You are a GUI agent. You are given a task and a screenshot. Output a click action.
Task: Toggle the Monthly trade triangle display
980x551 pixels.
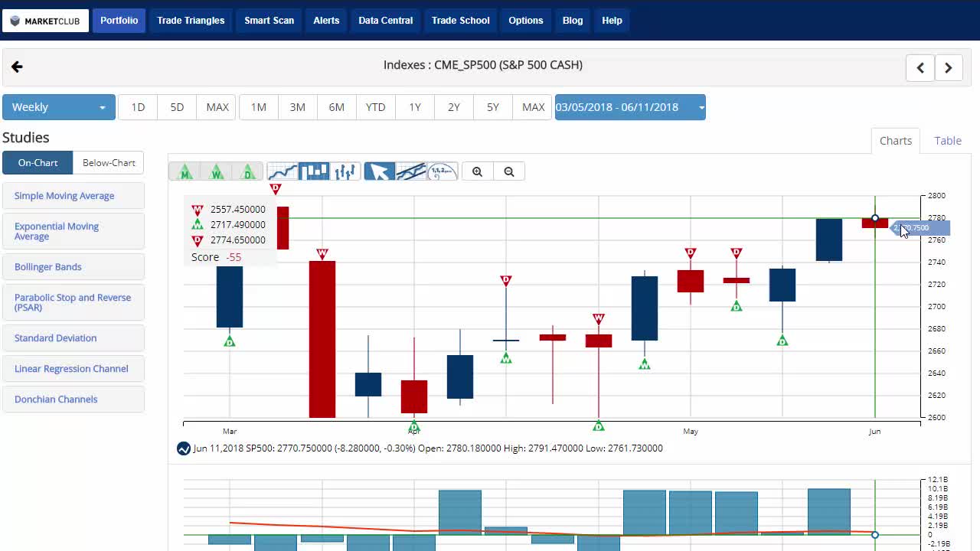(x=185, y=171)
